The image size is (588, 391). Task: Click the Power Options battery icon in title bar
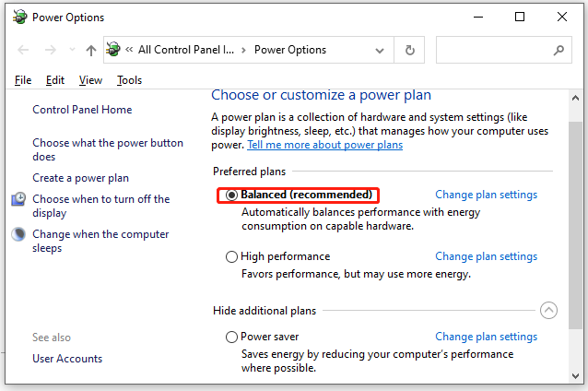pyautogui.click(x=18, y=17)
